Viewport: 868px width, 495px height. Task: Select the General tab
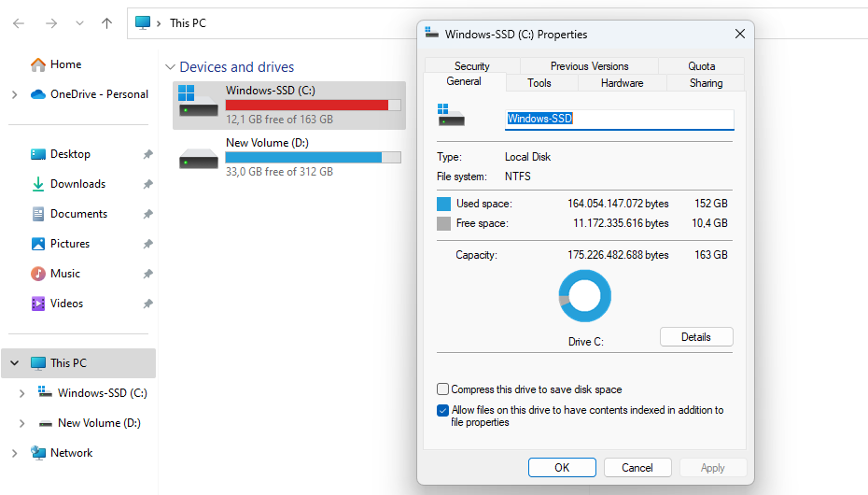pos(464,81)
